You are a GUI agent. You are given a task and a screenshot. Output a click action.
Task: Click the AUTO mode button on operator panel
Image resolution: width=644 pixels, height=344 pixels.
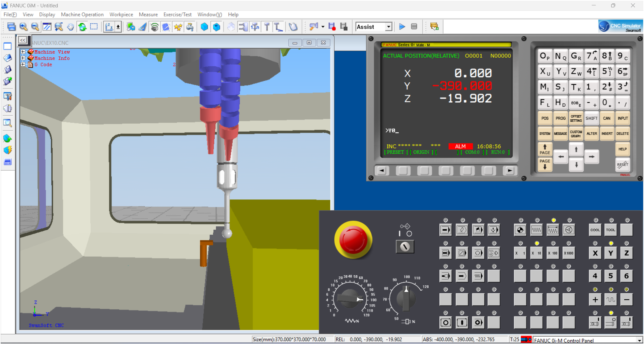[446, 230]
